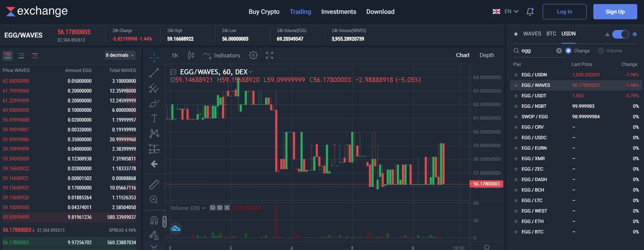The width and height of the screenshot is (644, 250).
Task: Hide the Volume indicator eye icon
Action: pyautogui.click(x=212, y=208)
